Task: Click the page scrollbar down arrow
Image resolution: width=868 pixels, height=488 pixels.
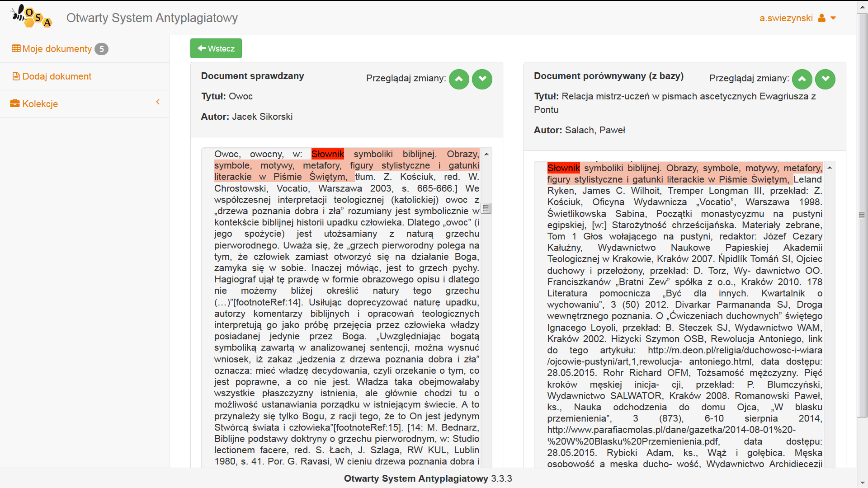Action: tap(862, 483)
